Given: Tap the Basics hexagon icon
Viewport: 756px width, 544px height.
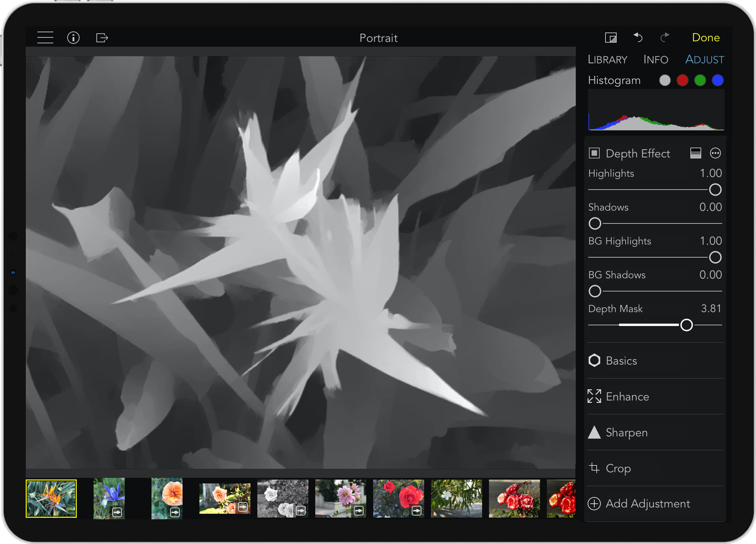Looking at the screenshot, I should 594,361.
